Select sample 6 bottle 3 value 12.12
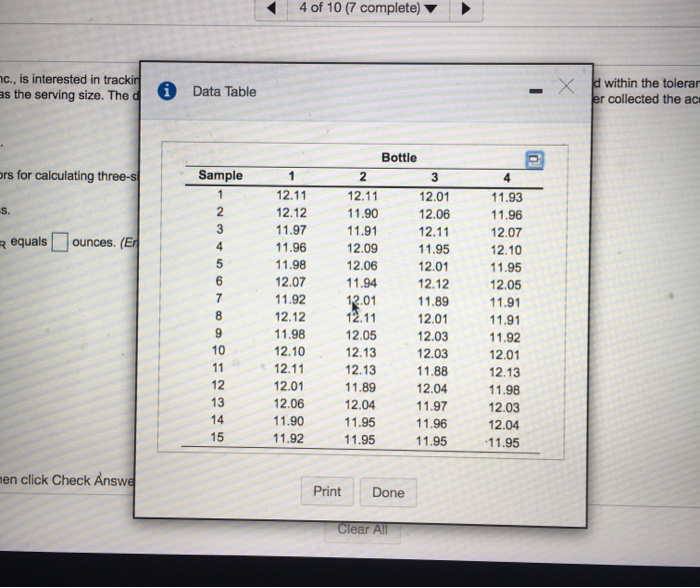Image resolution: width=700 pixels, height=588 pixels. click(x=433, y=284)
